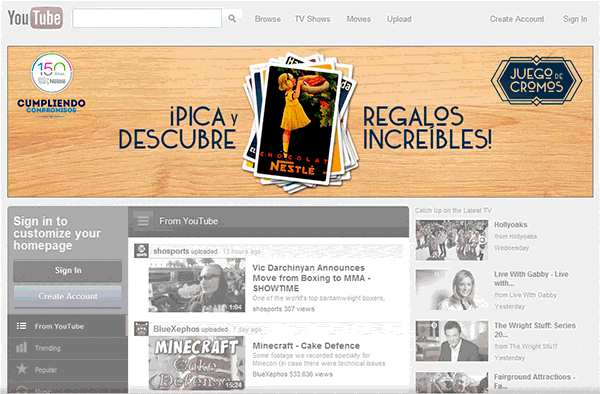Click the BlueXephos channel avatar
600x394 pixels.
141,329
